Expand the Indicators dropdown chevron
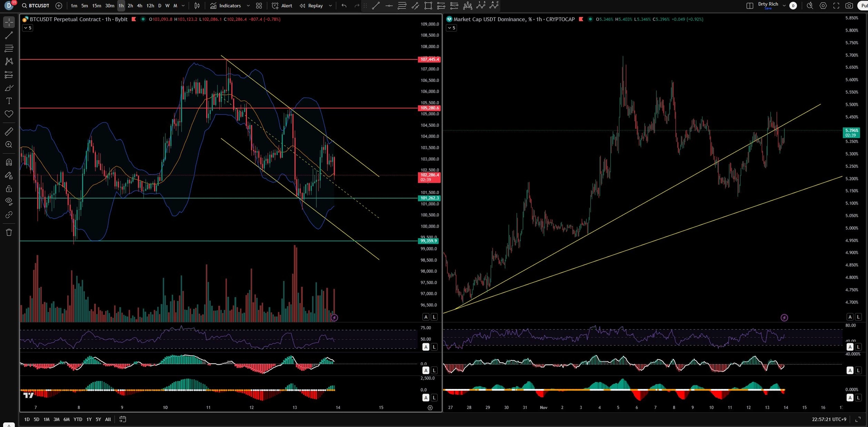 click(248, 6)
